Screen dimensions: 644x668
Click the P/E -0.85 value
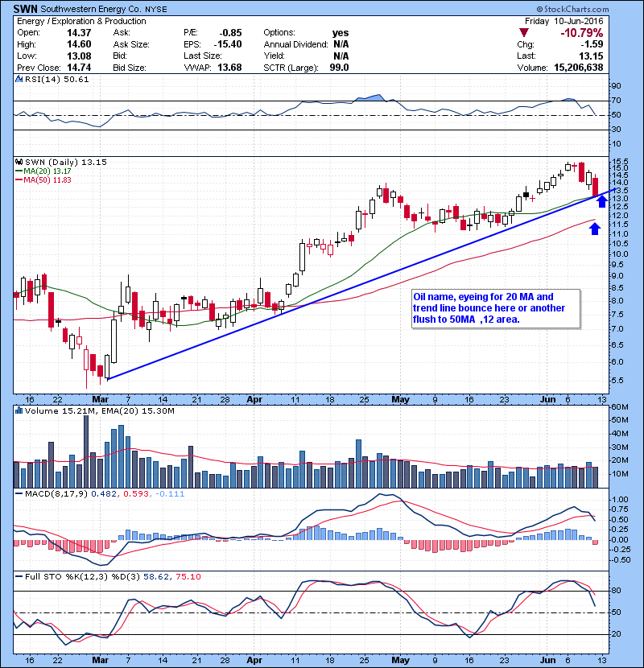click(x=230, y=33)
